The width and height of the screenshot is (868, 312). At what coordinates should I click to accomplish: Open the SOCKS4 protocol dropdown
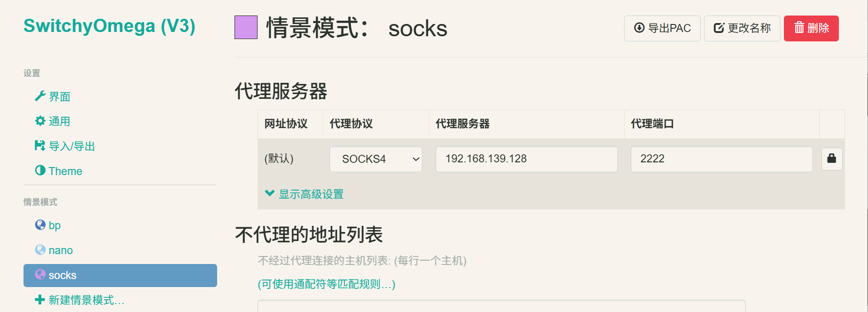[x=375, y=159]
